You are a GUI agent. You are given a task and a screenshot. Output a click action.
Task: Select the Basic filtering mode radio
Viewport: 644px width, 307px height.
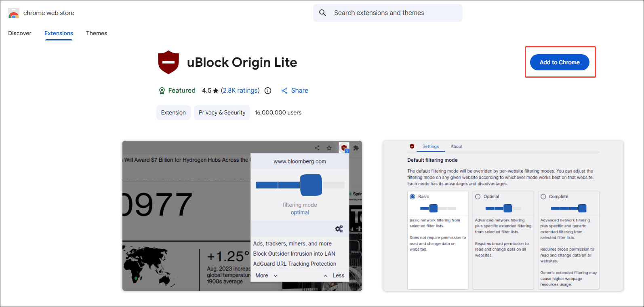tap(412, 197)
